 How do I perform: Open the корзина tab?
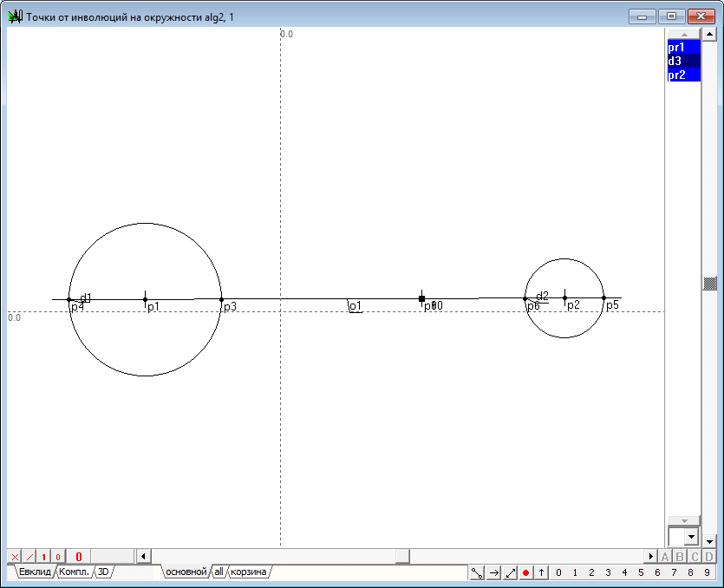click(x=249, y=572)
